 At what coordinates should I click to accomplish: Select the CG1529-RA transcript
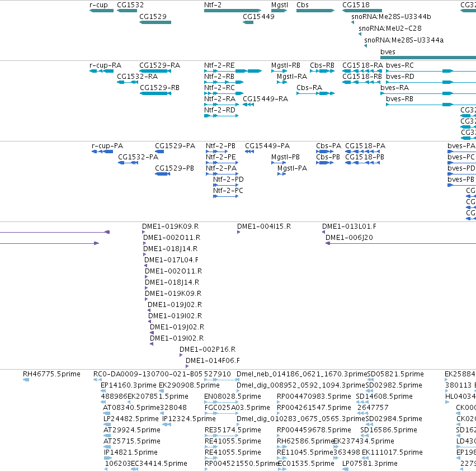(x=155, y=71)
